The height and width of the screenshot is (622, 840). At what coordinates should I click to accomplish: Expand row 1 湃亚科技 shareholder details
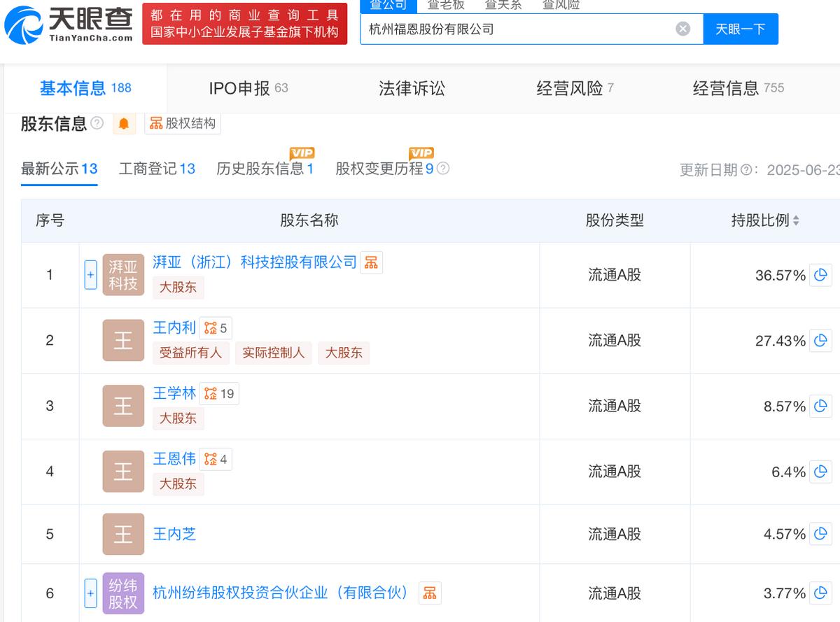coord(90,275)
